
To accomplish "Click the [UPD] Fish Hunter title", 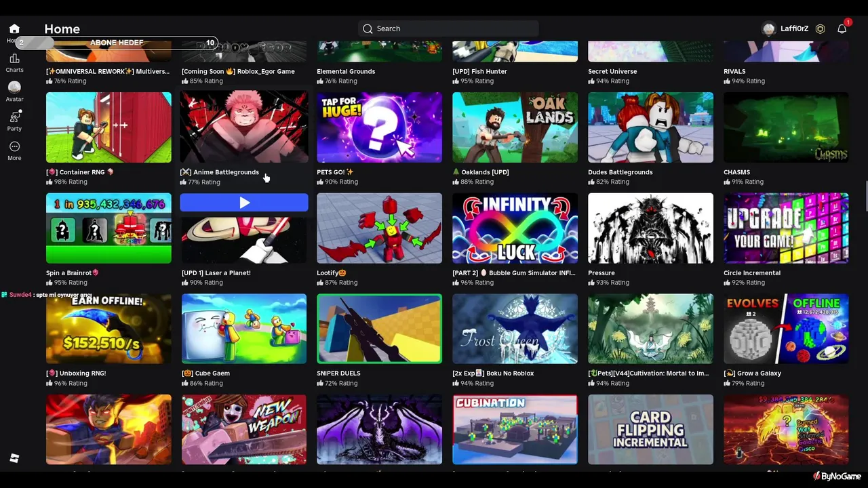I will (x=479, y=71).
